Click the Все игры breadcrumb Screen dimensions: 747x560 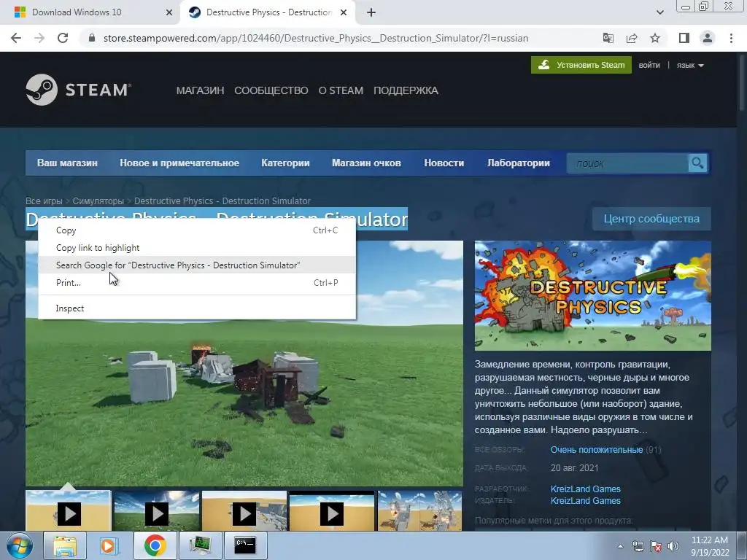44,201
